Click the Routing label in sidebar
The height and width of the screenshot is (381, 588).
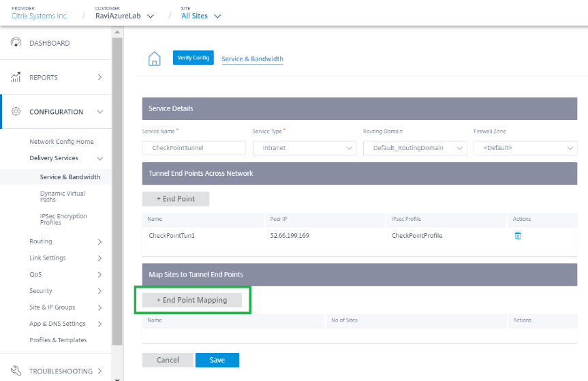coord(40,241)
